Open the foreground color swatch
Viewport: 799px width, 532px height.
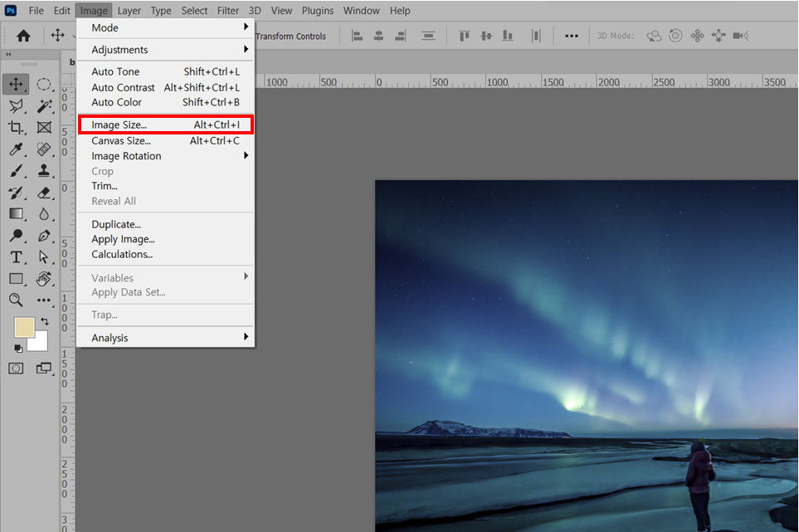point(24,327)
